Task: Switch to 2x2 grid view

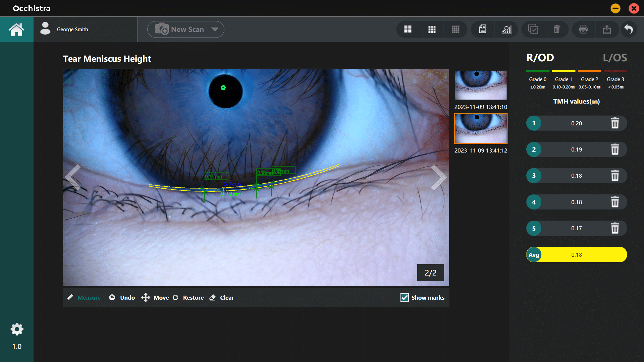Action: point(408,29)
